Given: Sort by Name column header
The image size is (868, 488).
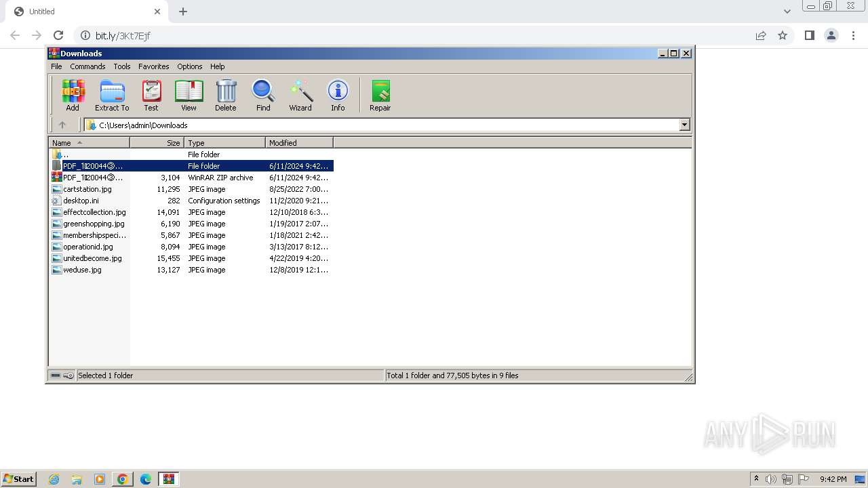Looking at the screenshot, I should pos(89,143).
